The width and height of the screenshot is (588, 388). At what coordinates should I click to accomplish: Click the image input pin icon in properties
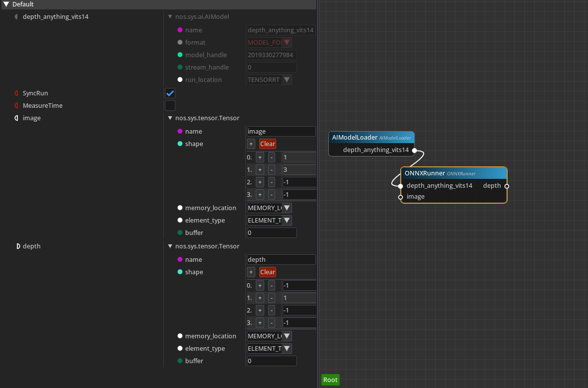(16, 118)
